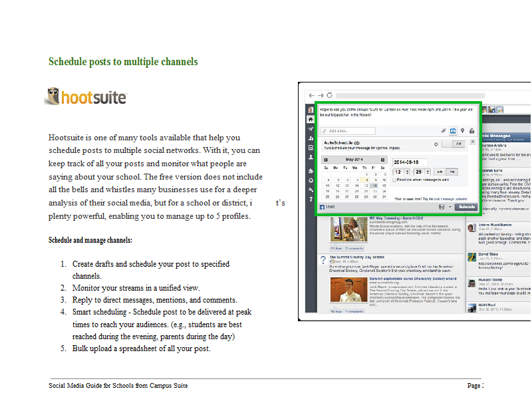The height and width of the screenshot is (411, 532).
Task: Open the Assignments checkbox icon in sidebar
Action: click(311, 148)
